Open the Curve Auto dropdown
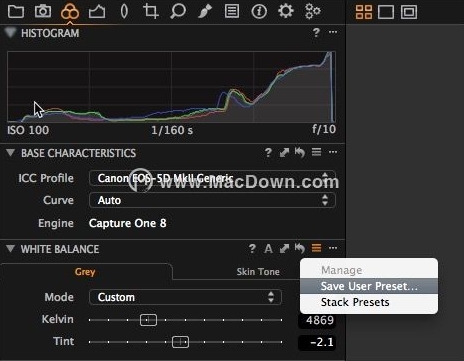Viewport: 464px width, 361px height. [212, 200]
